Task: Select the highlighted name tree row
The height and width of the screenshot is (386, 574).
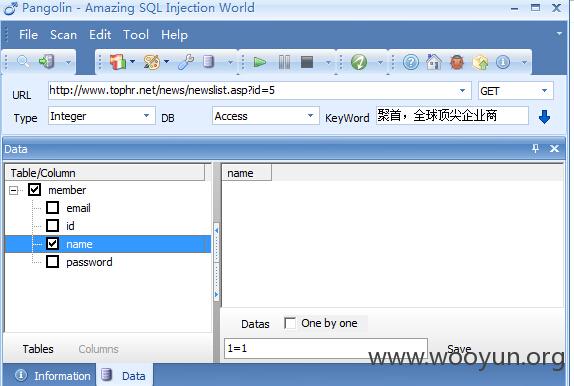Action: pos(108,244)
